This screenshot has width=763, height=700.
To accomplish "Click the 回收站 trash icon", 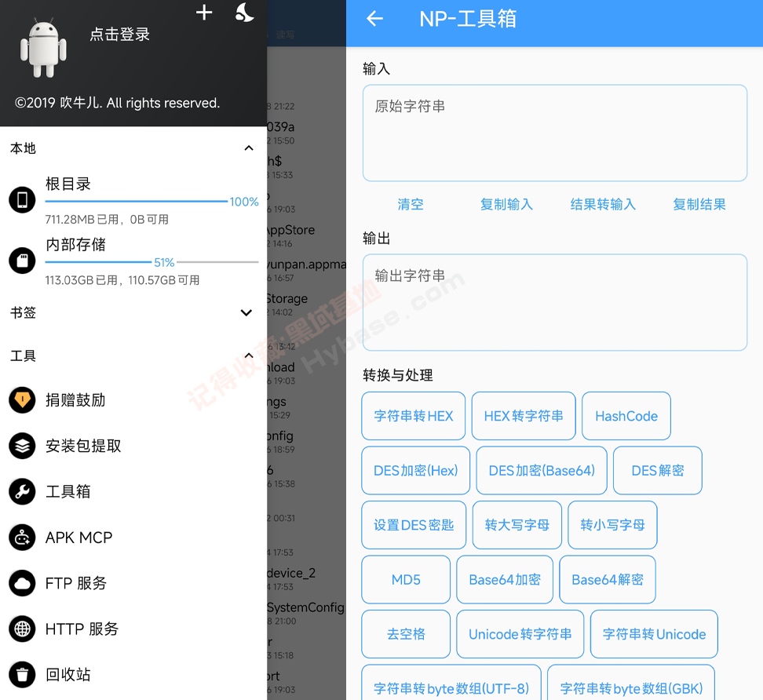I will coord(23,675).
